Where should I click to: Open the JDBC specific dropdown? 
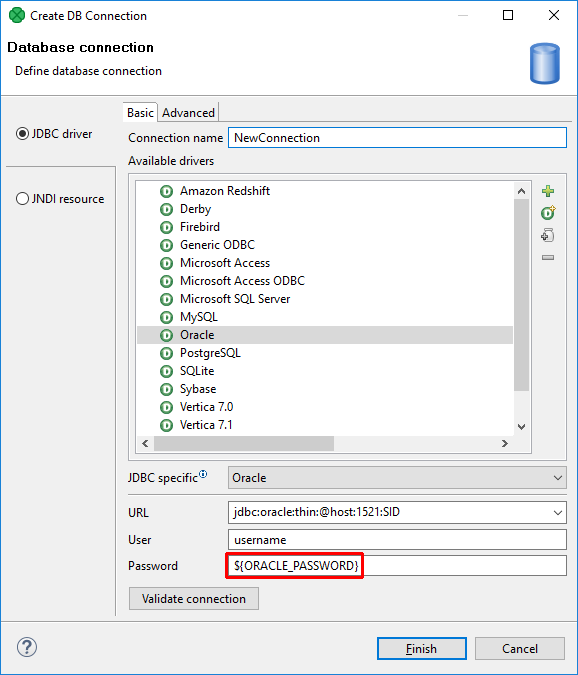(397, 478)
